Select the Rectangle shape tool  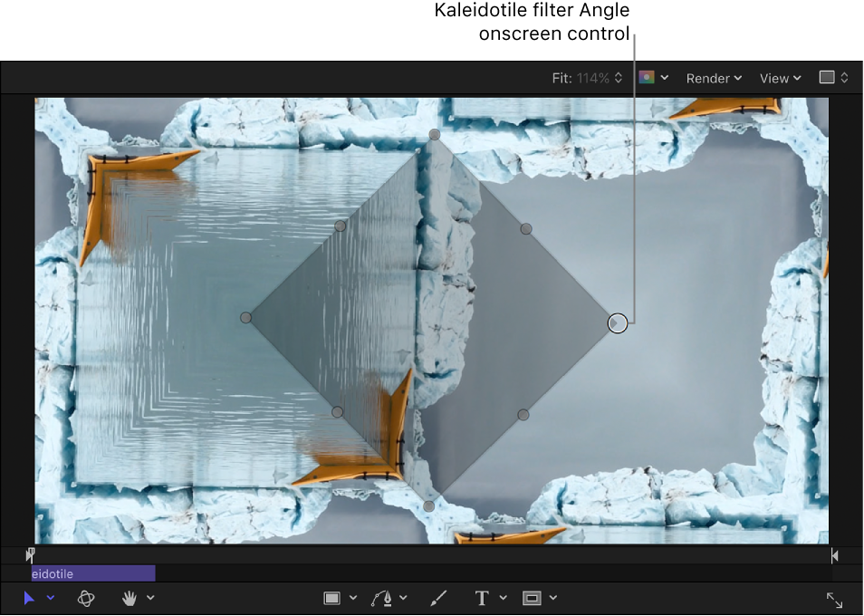point(332,598)
